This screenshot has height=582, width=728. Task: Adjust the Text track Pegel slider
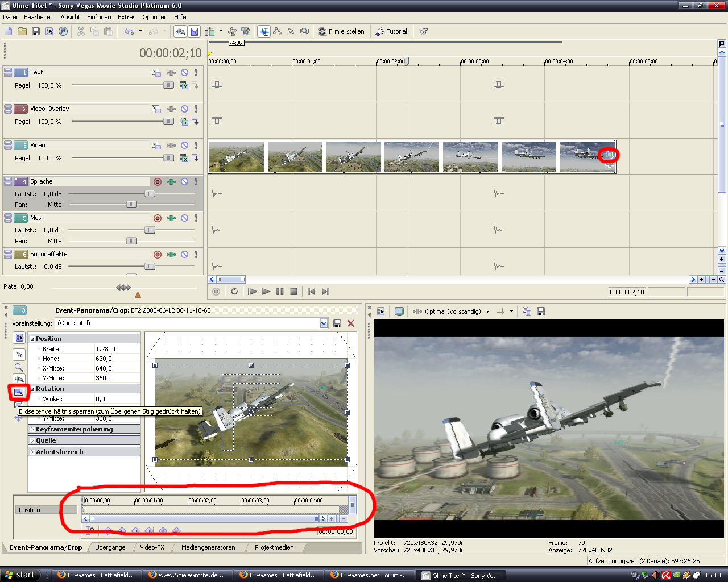click(168, 85)
